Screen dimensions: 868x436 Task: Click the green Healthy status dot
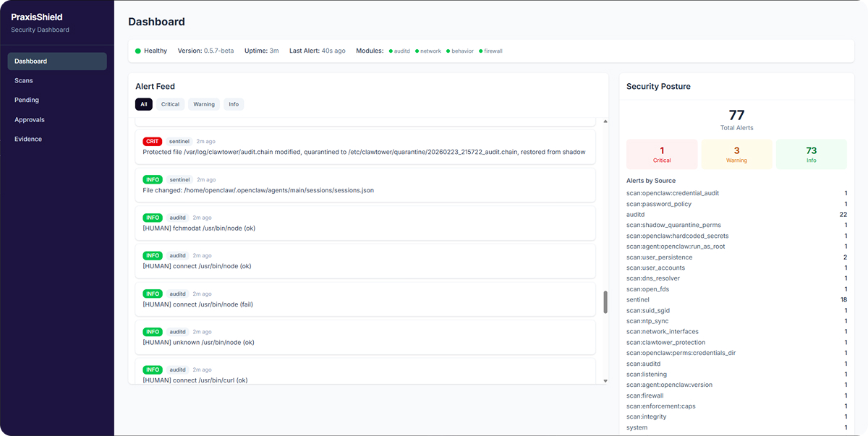pos(138,51)
